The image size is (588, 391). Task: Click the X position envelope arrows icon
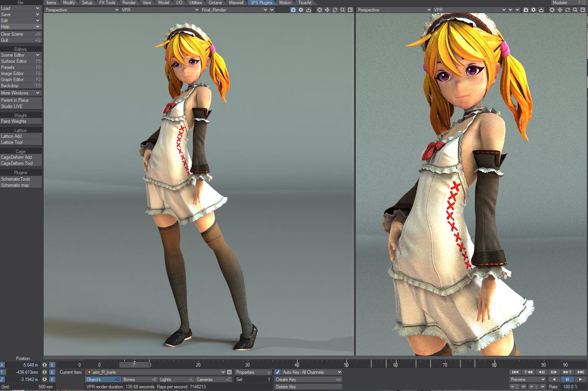(45, 365)
